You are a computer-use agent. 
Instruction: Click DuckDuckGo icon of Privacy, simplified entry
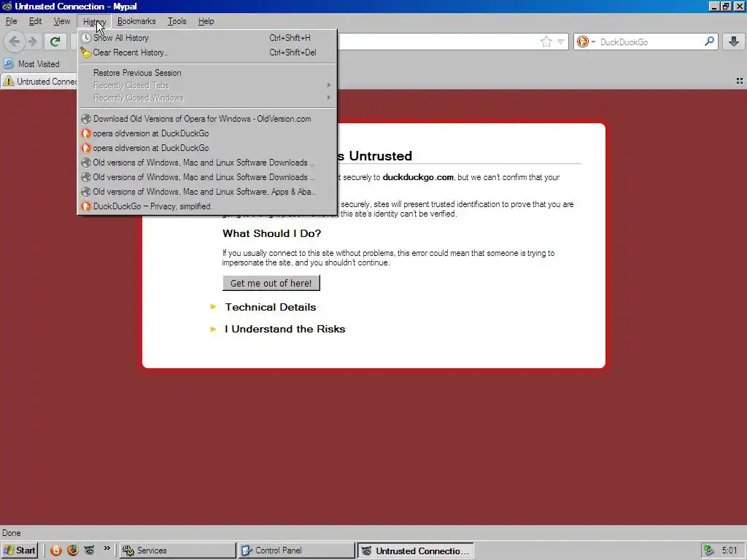[86, 206]
